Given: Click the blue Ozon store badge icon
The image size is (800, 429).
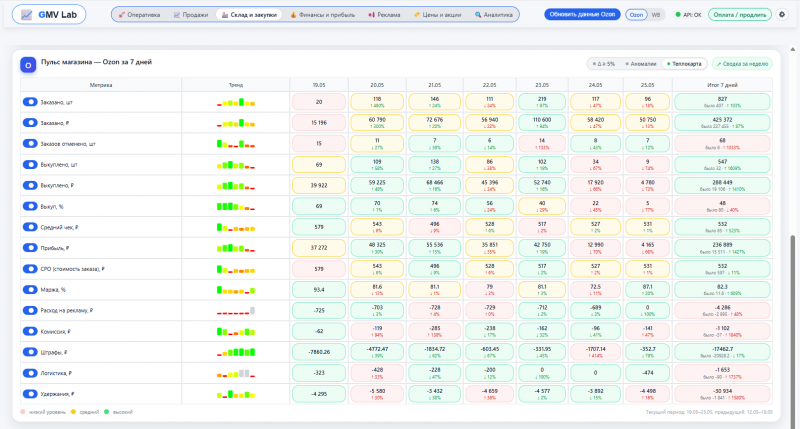Looking at the screenshot, I should click(x=28, y=65).
